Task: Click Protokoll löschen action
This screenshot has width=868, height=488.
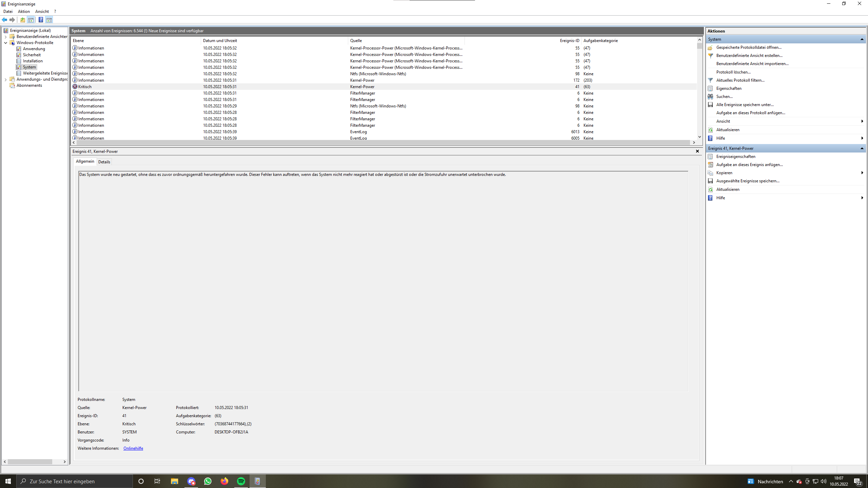Action: [x=733, y=72]
